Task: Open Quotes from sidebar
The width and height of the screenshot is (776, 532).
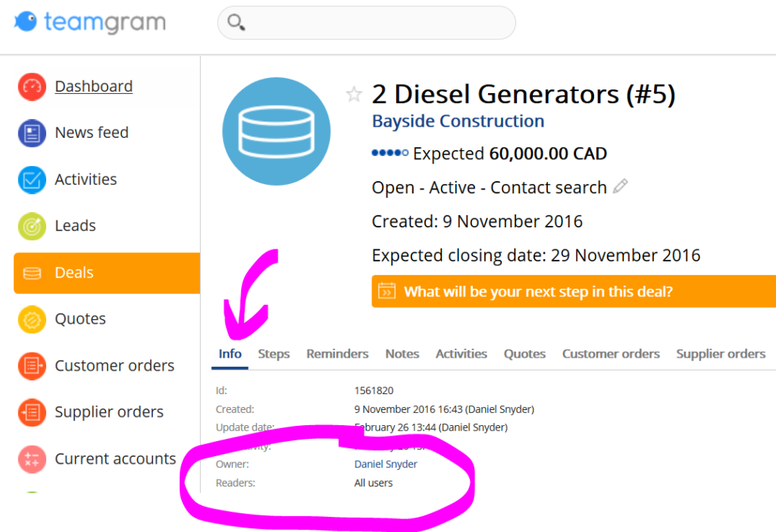Action: pos(80,319)
